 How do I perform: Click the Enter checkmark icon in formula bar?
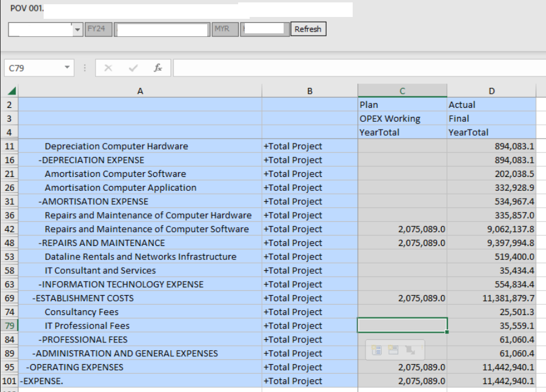click(132, 68)
